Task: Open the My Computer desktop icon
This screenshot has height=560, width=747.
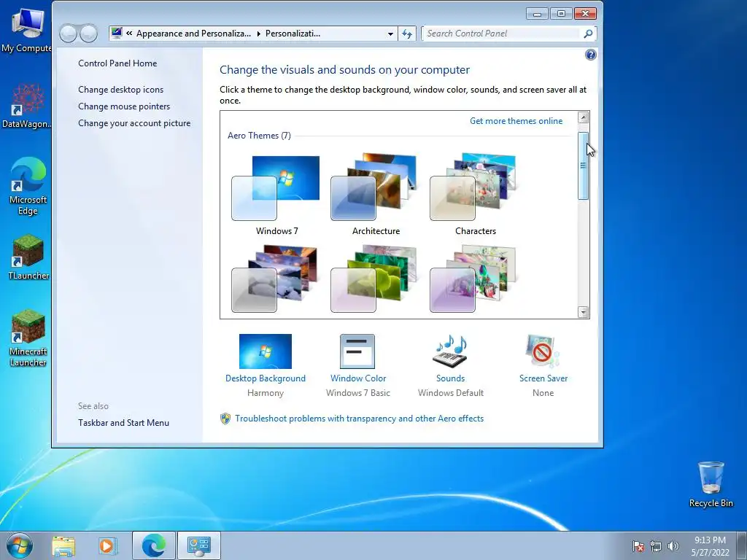Action: coord(27,30)
